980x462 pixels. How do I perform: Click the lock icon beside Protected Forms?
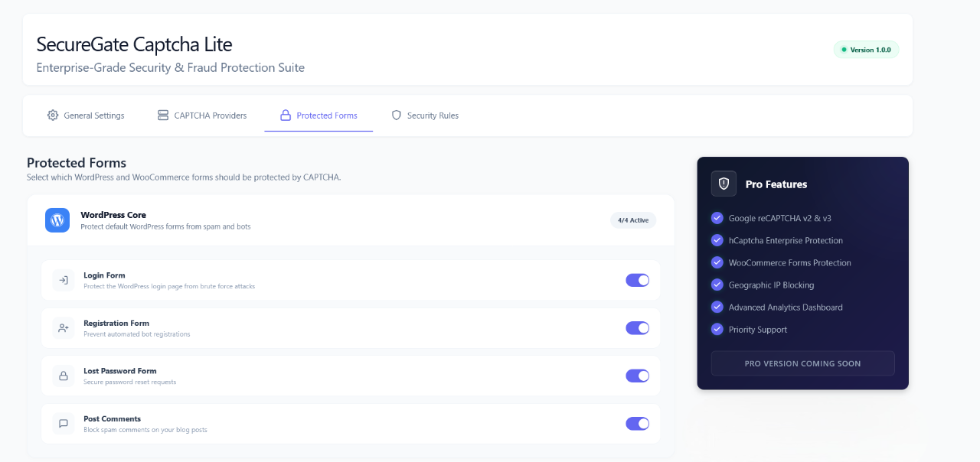(284, 115)
